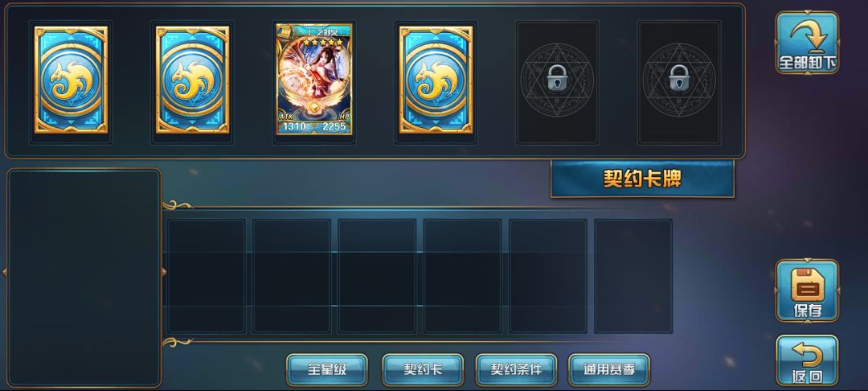Open the 全星级 star level filter
The width and height of the screenshot is (868, 391).
pos(327,369)
